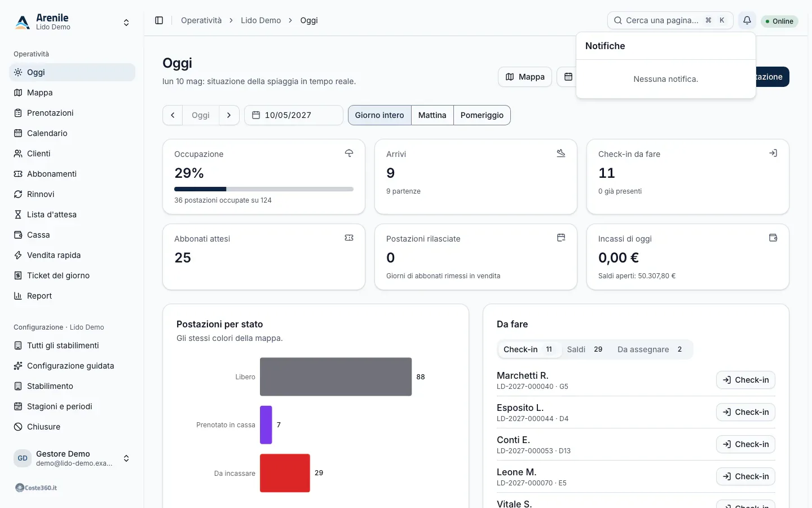Click the calendar icon button beside Mappa
This screenshot has width=812, height=508.
pyautogui.click(x=568, y=77)
